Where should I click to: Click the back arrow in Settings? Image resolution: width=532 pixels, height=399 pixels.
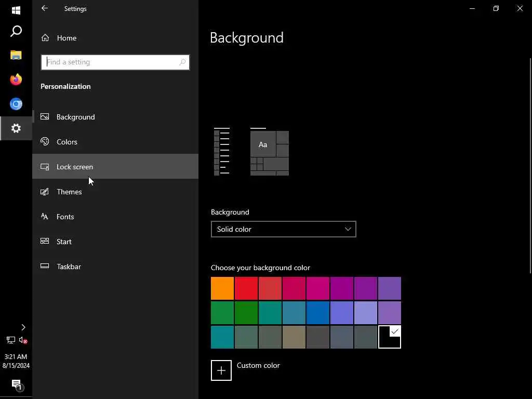pos(45,8)
